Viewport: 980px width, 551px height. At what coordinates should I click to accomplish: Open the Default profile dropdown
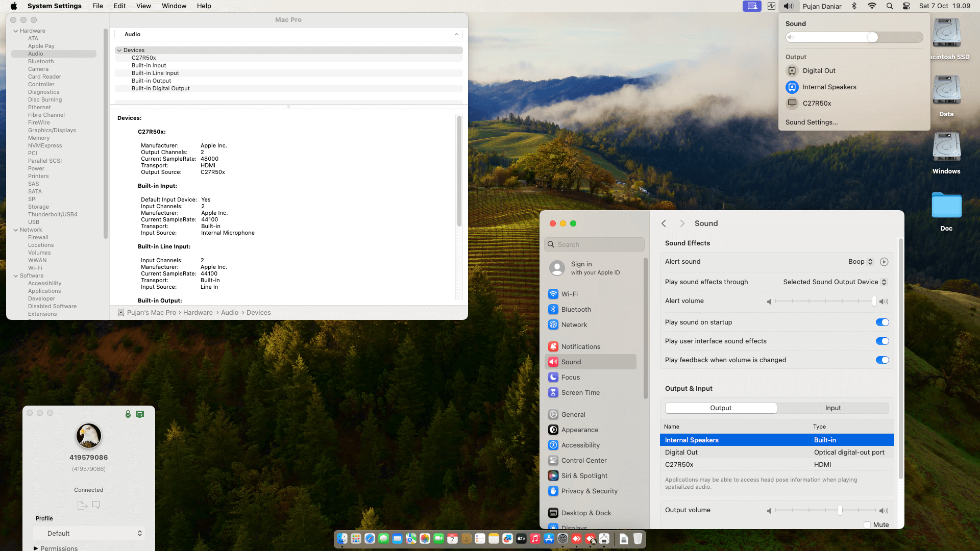pyautogui.click(x=89, y=534)
